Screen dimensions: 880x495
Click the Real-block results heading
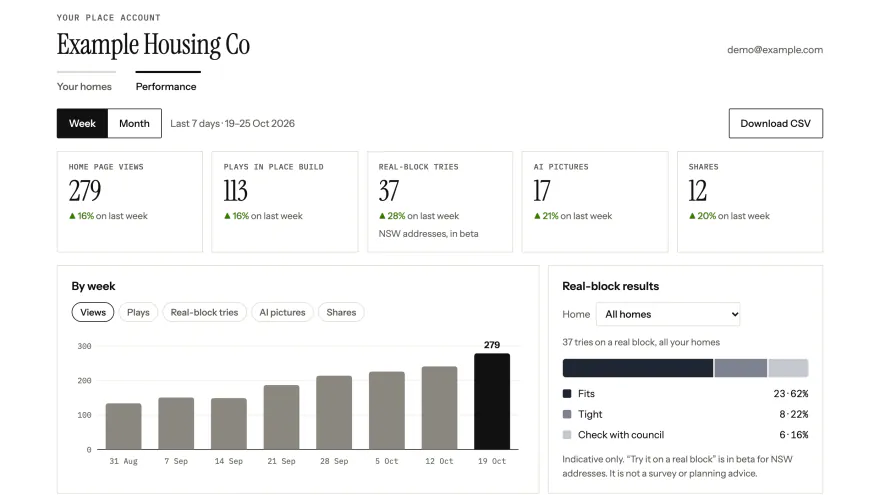[611, 286]
